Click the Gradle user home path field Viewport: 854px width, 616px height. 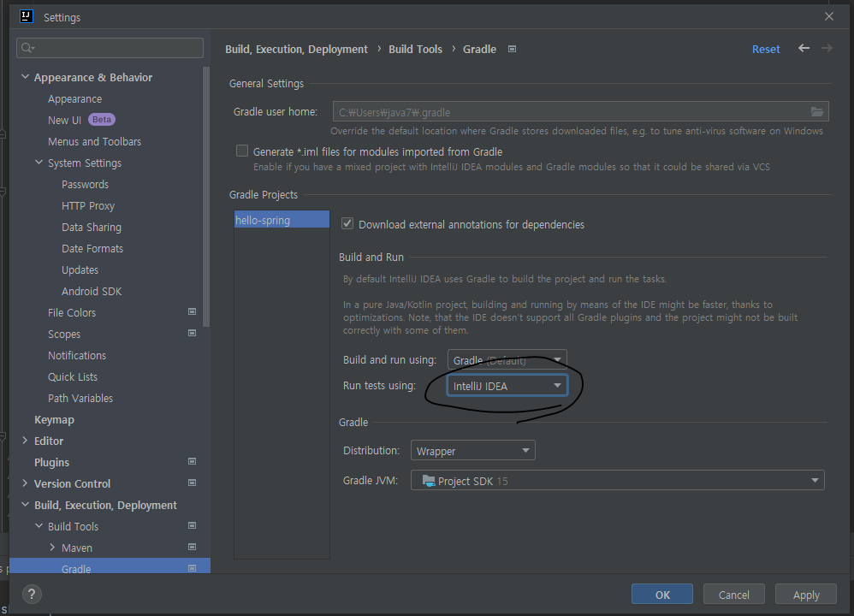580,112
